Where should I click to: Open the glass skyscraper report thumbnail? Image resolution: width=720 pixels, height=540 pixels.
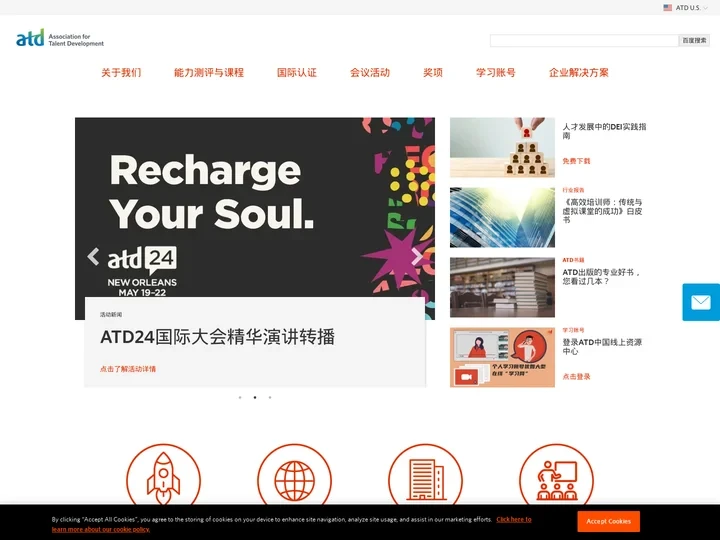[x=502, y=217]
